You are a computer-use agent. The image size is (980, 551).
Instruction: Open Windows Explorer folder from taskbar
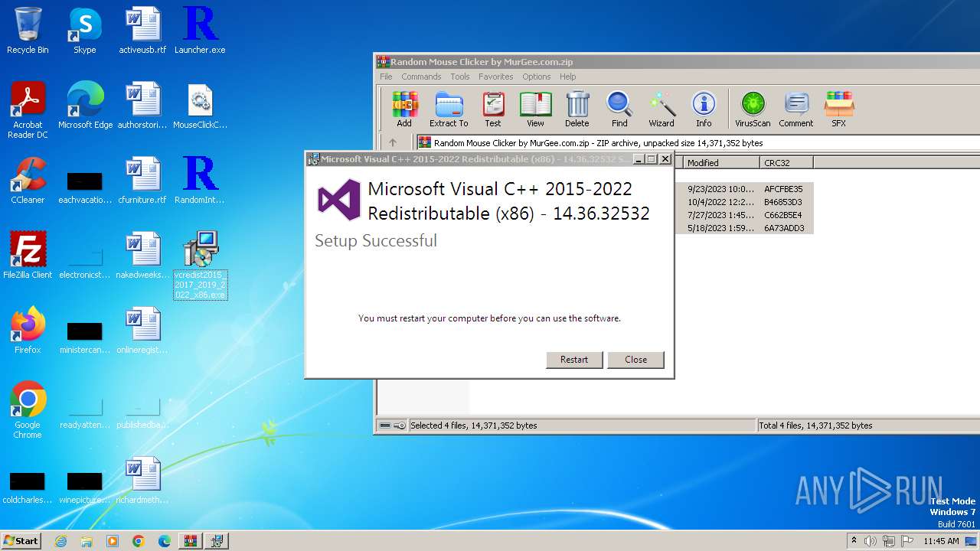87,541
